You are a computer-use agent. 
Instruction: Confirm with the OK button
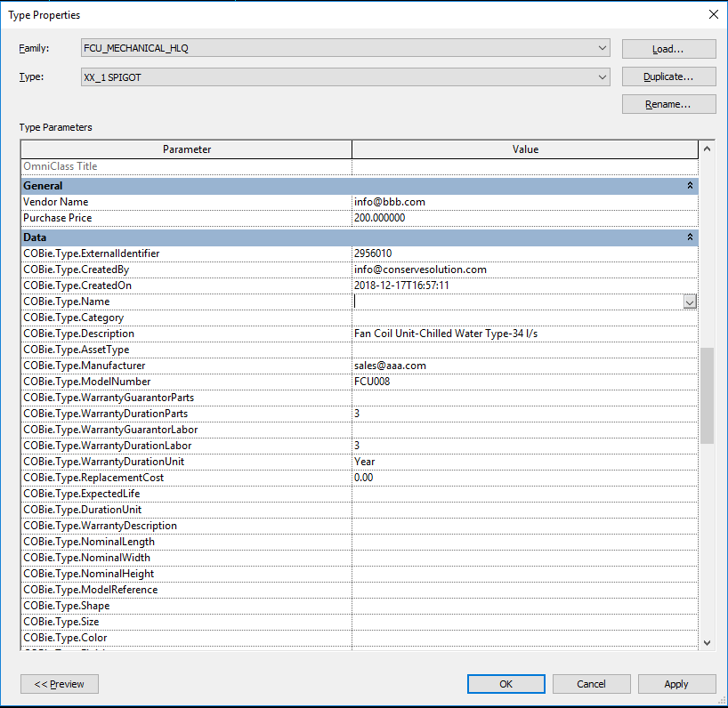(x=506, y=684)
